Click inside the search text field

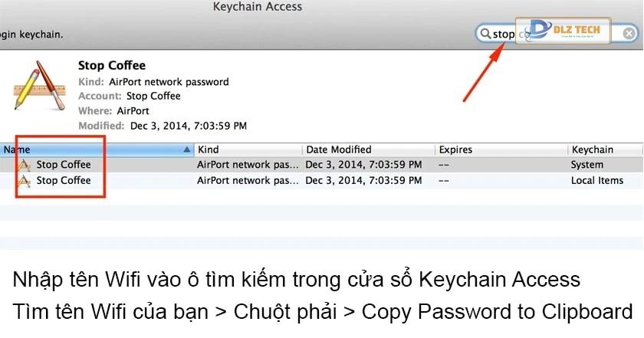pos(506,34)
